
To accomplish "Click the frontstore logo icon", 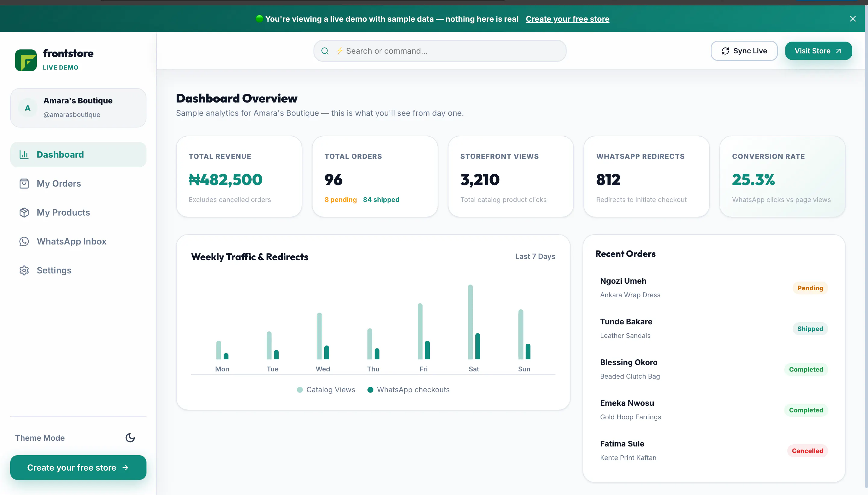I will pyautogui.click(x=26, y=60).
